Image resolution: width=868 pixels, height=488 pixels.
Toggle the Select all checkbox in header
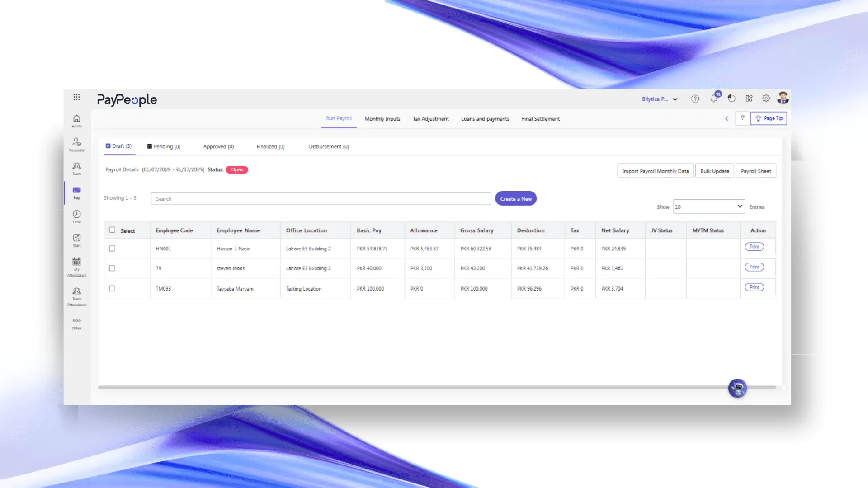[x=112, y=230]
